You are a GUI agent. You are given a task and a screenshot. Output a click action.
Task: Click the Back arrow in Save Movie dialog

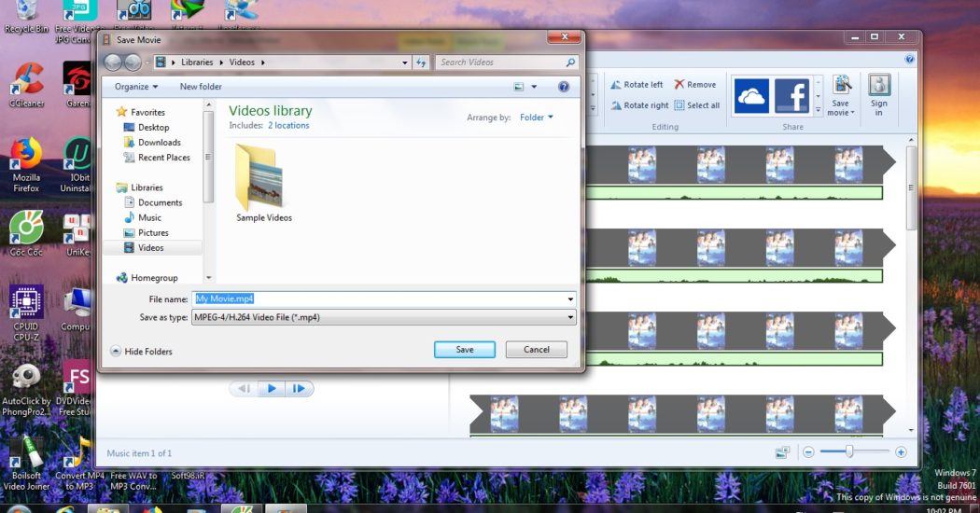[113, 62]
